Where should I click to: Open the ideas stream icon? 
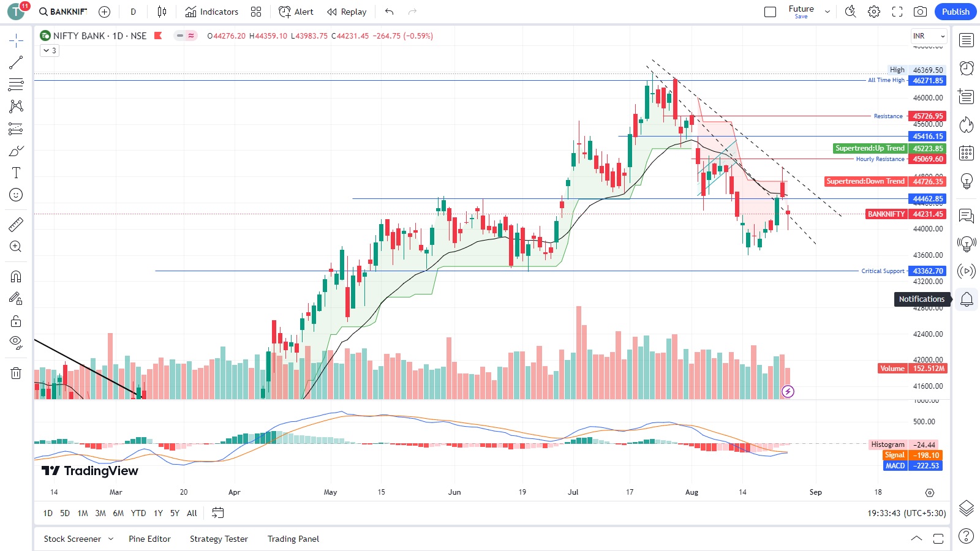(x=967, y=244)
